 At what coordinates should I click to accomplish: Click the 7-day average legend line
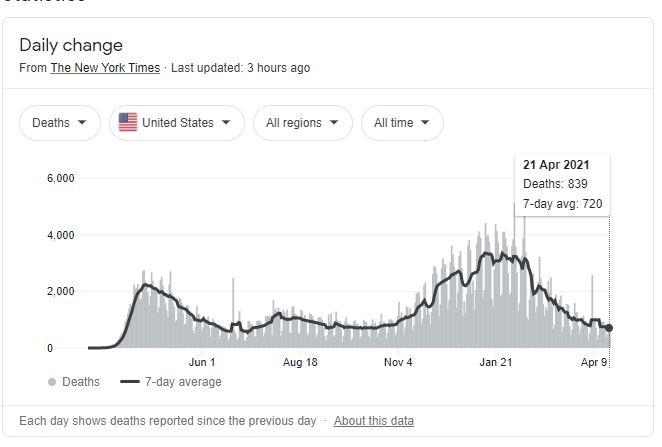pyautogui.click(x=130, y=382)
